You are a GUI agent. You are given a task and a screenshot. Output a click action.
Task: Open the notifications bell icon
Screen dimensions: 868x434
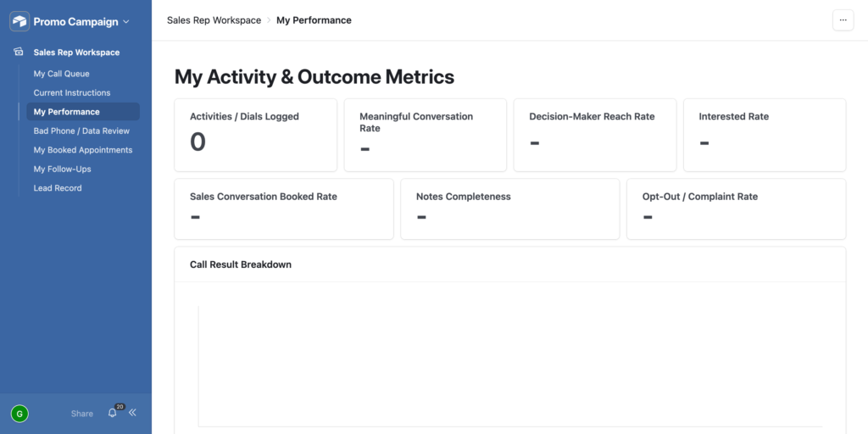pyautogui.click(x=113, y=413)
